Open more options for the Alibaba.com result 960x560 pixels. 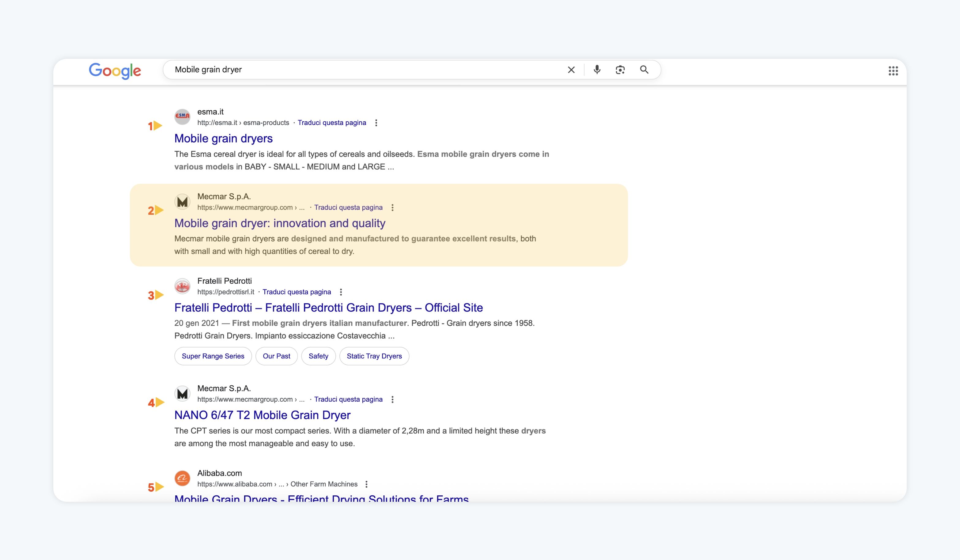pos(366,484)
